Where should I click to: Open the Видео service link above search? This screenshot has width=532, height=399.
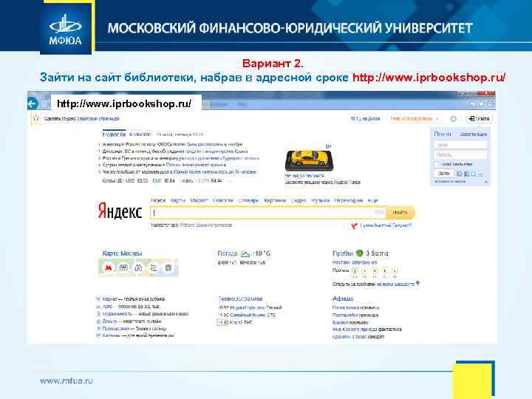point(299,200)
